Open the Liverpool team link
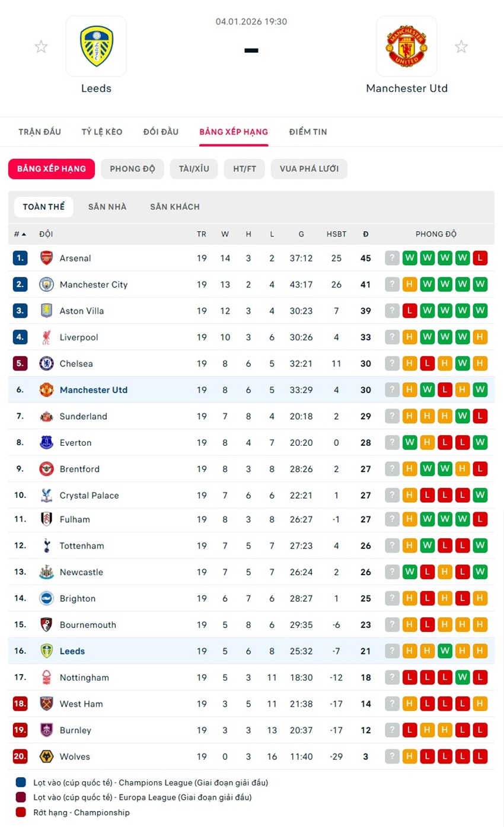 tap(79, 337)
